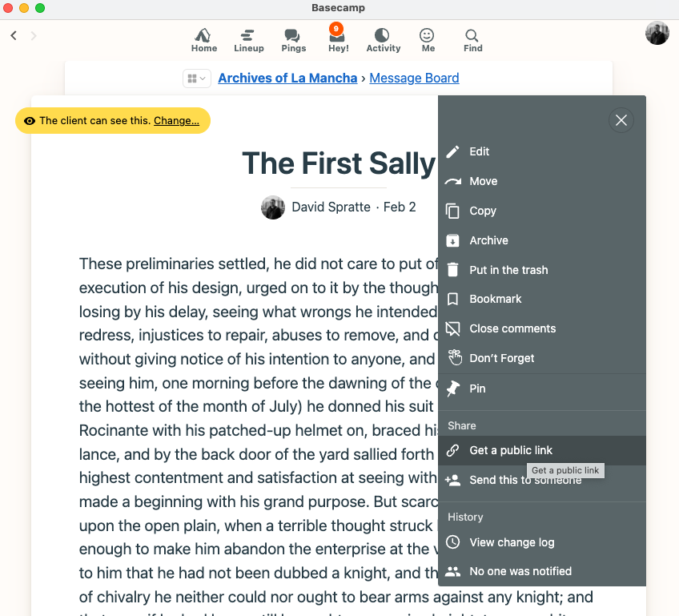This screenshot has width=679, height=616.
Task: Click the Close comments speech-bubble icon
Action: click(452, 328)
